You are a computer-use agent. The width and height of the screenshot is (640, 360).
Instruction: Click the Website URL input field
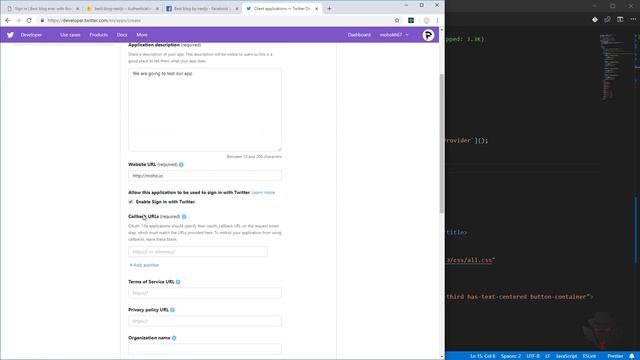click(205, 176)
